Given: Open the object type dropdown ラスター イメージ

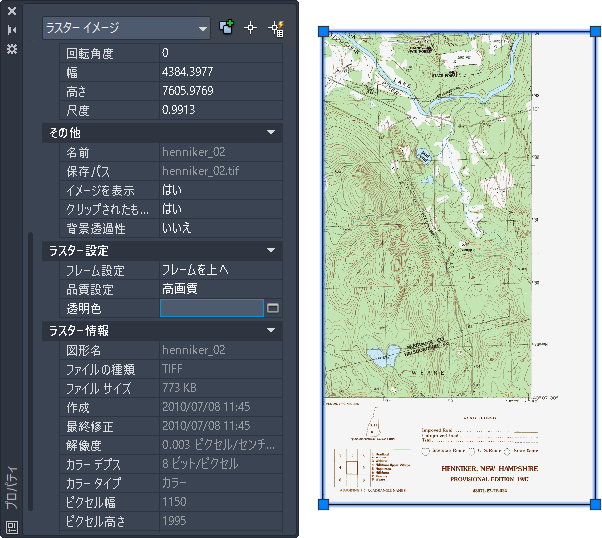Looking at the screenshot, I should tap(126, 28).
